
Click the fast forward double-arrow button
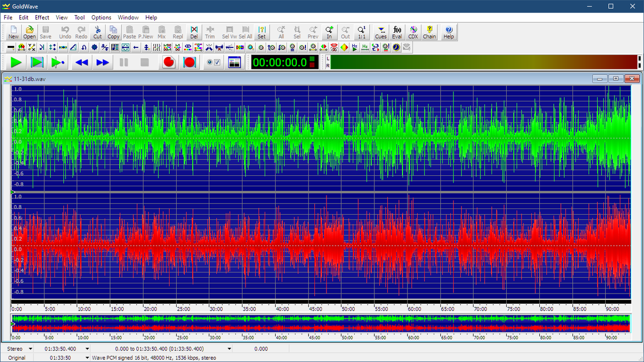pyautogui.click(x=103, y=62)
